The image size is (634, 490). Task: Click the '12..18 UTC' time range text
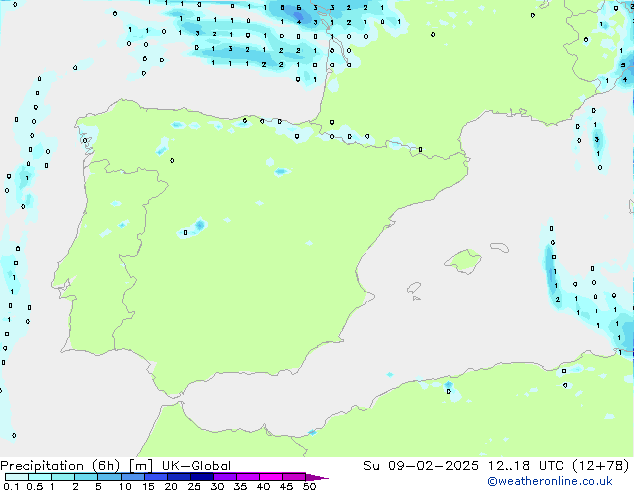(x=525, y=466)
